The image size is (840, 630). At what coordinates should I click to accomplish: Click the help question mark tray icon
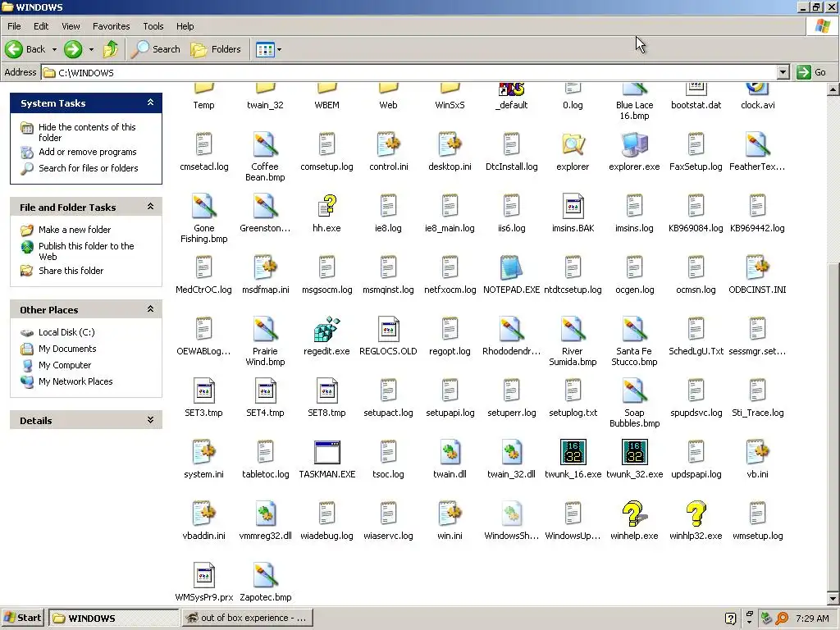tap(730, 619)
